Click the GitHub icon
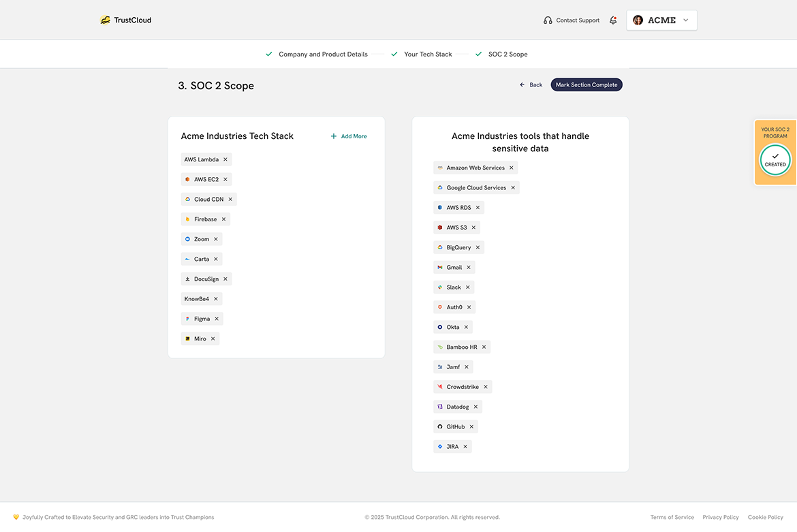 click(440, 427)
